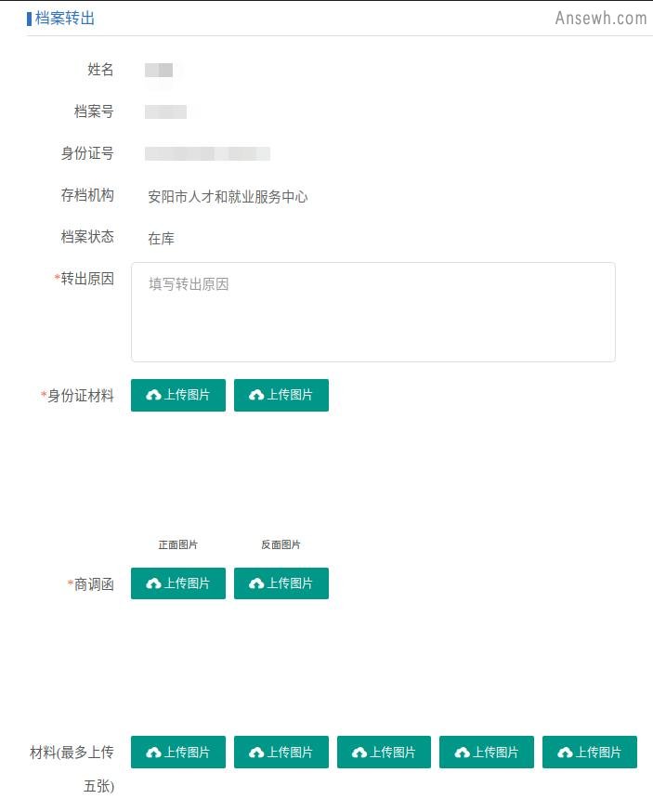653x812 pixels.
Task: Click cloud icon on first 材料 upload button
Action: coord(153,753)
